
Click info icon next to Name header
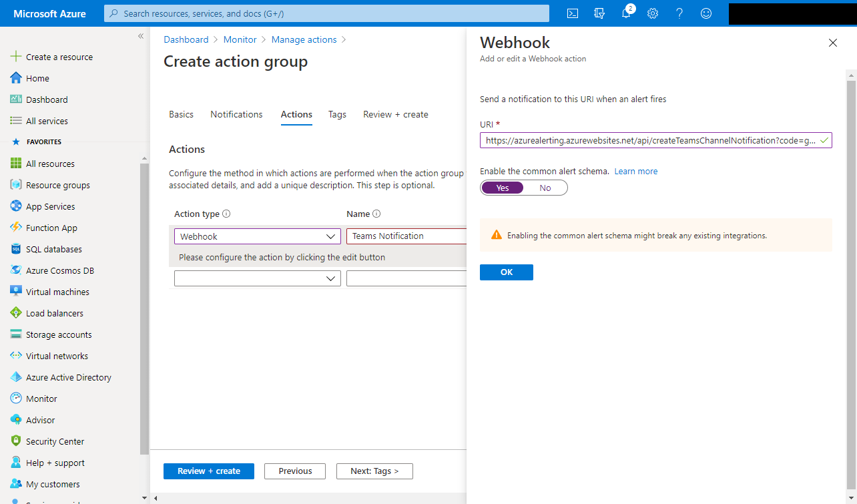click(x=376, y=214)
